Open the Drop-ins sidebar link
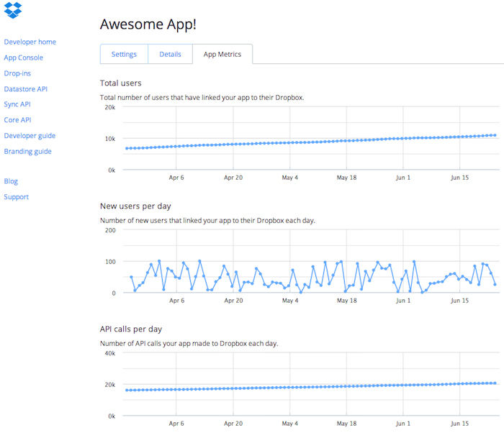This screenshot has height=438, width=504. tap(17, 73)
